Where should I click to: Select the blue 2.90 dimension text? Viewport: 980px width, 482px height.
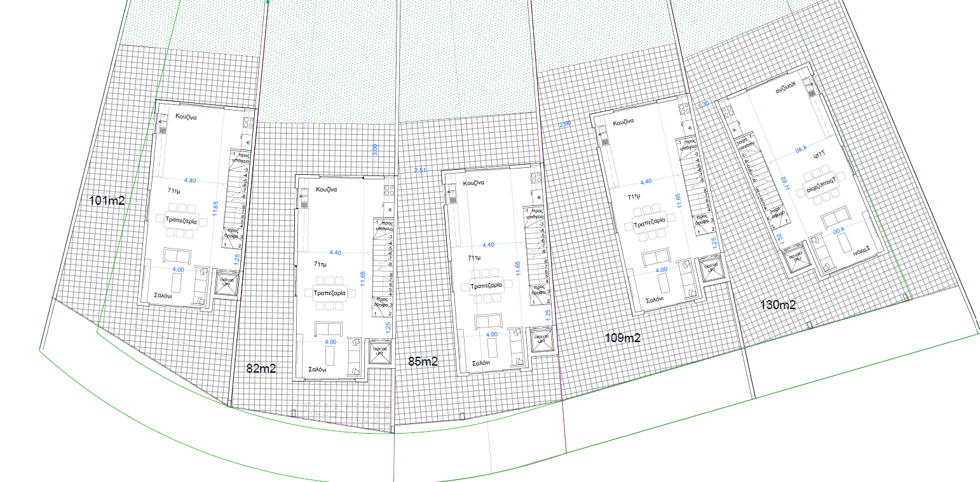click(x=565, y=124)
